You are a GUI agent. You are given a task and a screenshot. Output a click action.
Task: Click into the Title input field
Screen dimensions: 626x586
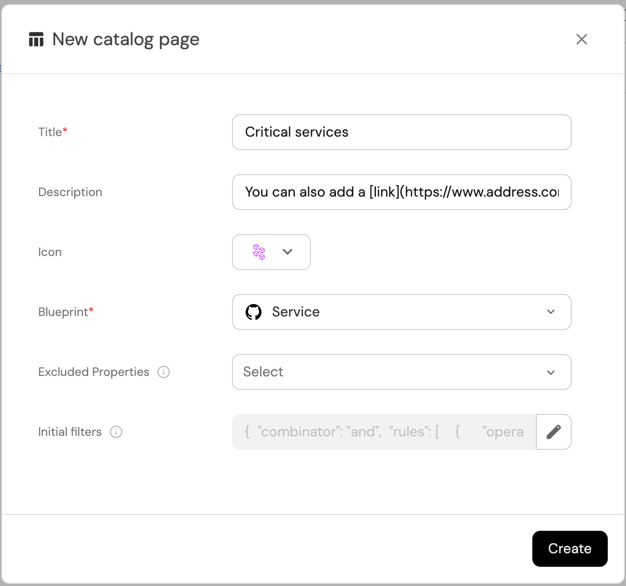[401, 132]
